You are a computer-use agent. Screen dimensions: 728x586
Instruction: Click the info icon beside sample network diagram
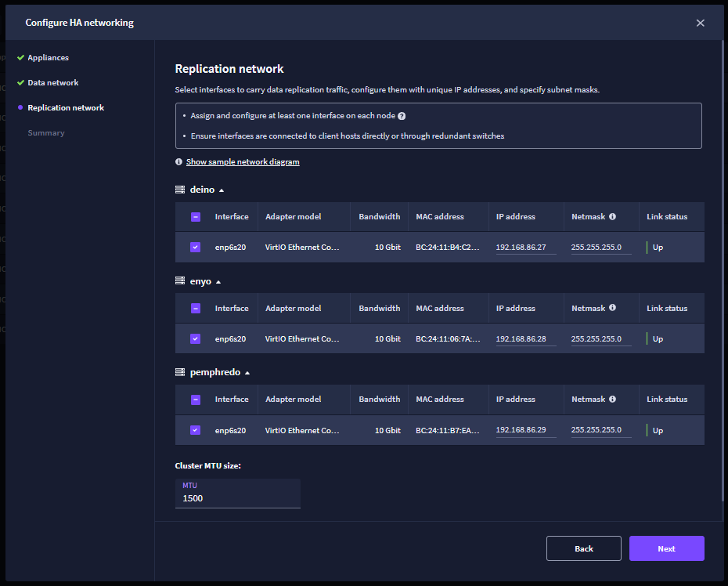178,161
